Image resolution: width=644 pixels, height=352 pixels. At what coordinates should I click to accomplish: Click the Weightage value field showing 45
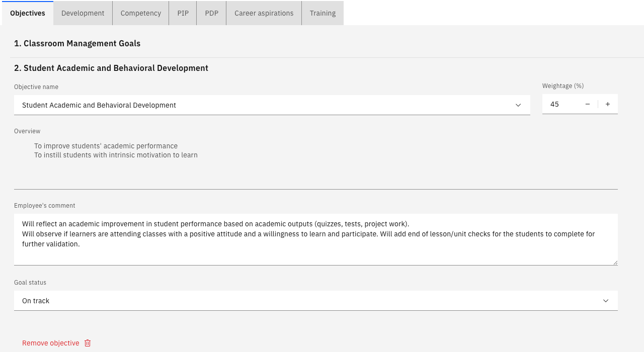tap(559, 104)
